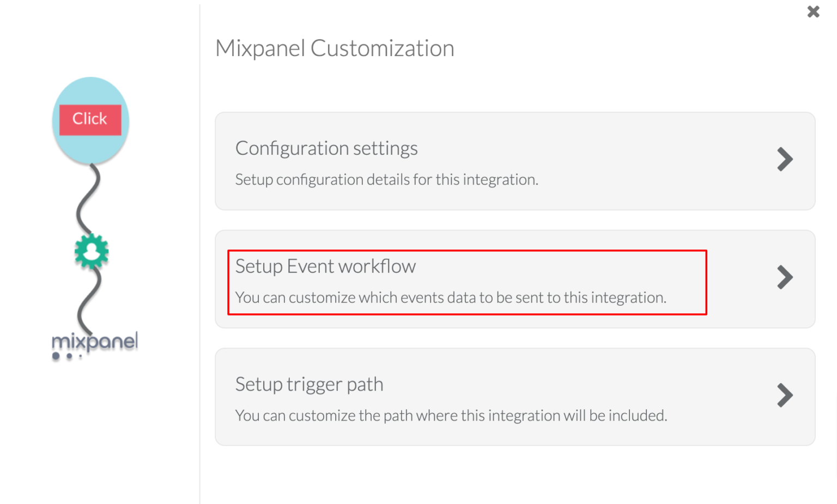Screen dimensions: 837x504
Task: Dismiss the Mixpanel Customization dialog
Action: 813,11
